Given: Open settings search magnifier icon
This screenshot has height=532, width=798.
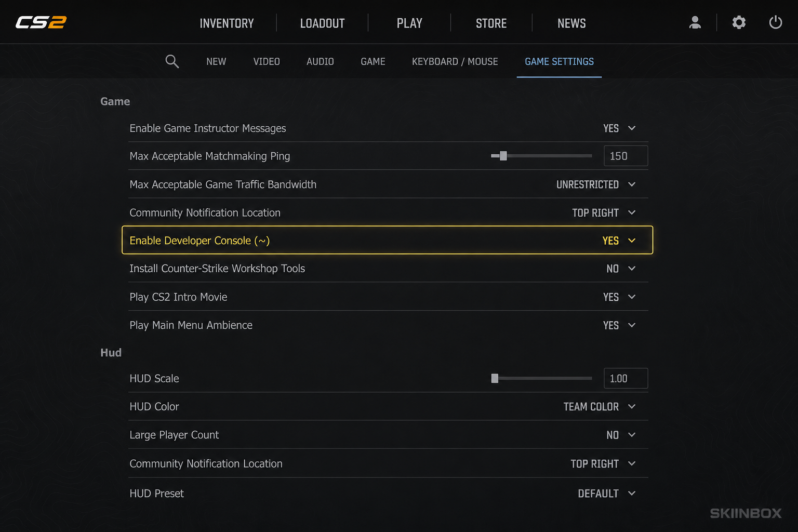Looking at the screenshot, I should click(172, 61).
